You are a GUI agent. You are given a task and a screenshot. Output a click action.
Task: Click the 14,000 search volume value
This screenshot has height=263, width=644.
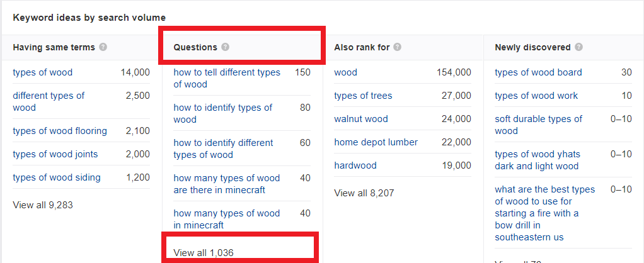(x=135, y=72)
